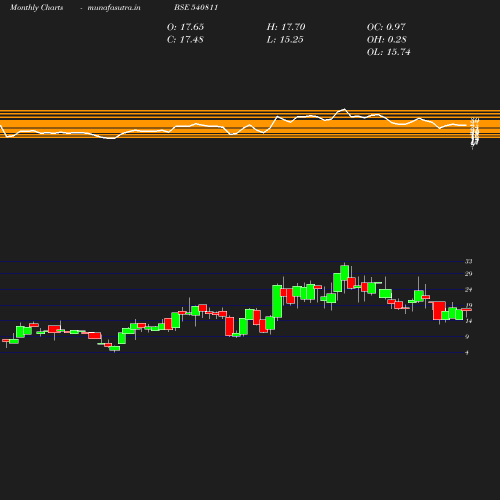Click the low value 'L: 15.25'
Screen dimensions: 500x500
[285, 40]
